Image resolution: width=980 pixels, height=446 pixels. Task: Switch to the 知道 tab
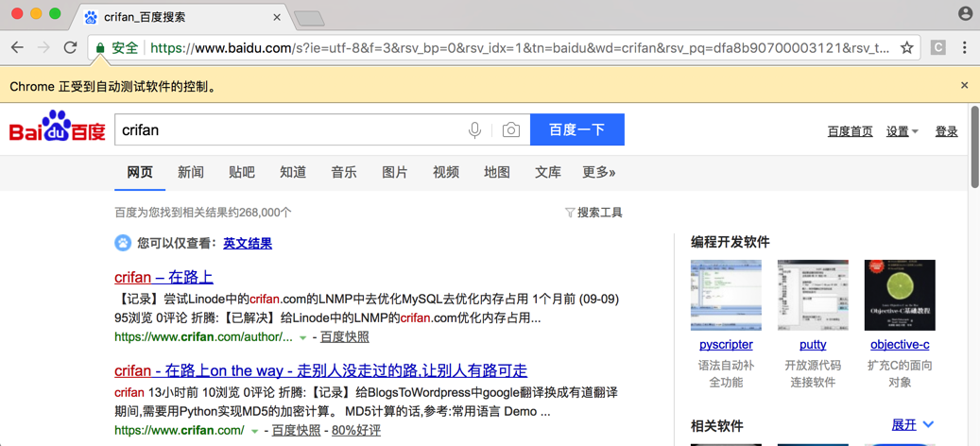pos(293,172)
